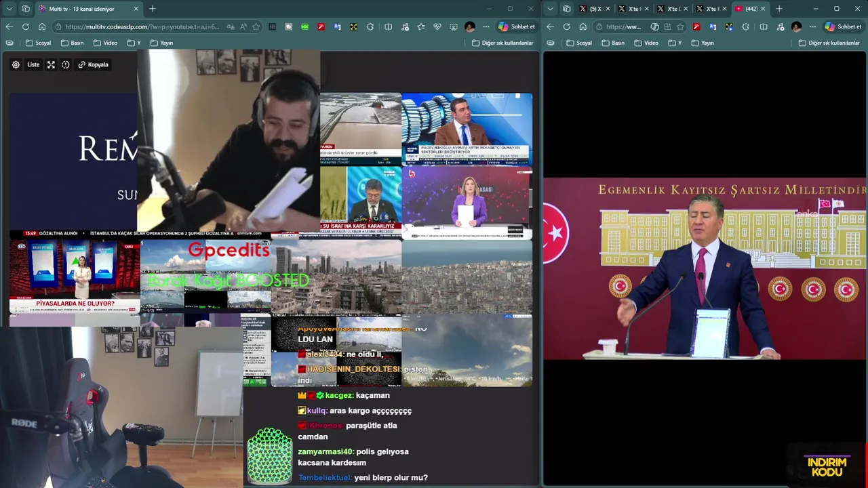Open Workspaces icon in right browser window
The image size is (868, 488).
pyautogui.click(x=566, y=9)
